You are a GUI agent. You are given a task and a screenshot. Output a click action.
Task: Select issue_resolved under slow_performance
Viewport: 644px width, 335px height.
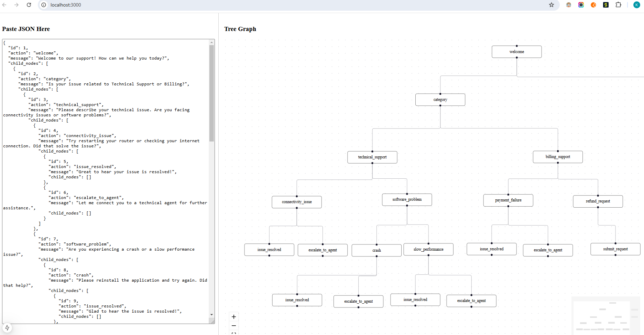tap(415, 300)
